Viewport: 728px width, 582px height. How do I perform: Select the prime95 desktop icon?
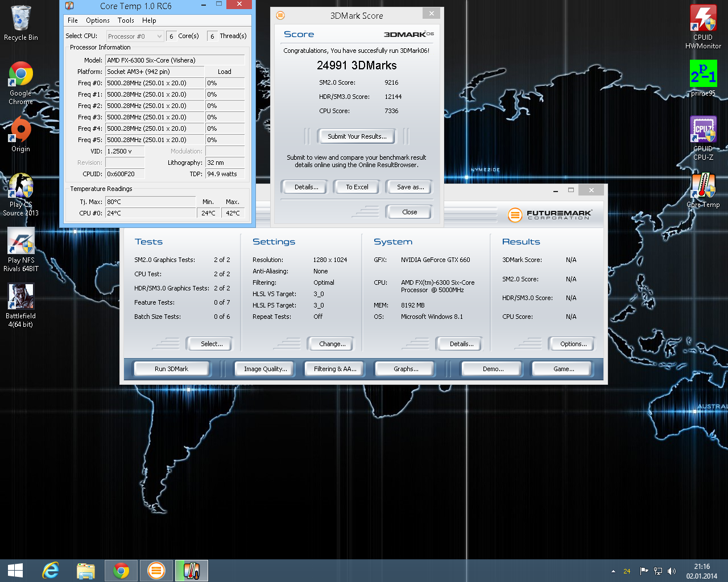pyautogui.click(x=703, y=78)
